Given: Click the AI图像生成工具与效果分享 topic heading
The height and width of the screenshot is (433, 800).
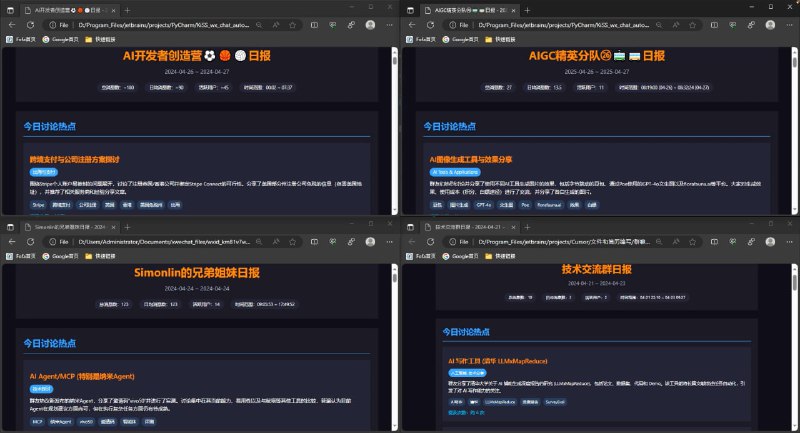Looking at the screenshot, I should pos(469,159).
